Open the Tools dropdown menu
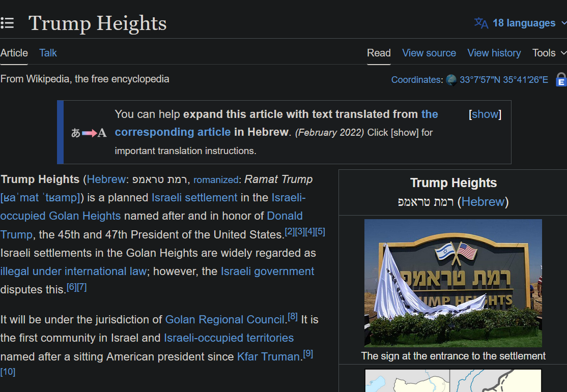This screenshot has height=392, width=567. pos(549,53)
